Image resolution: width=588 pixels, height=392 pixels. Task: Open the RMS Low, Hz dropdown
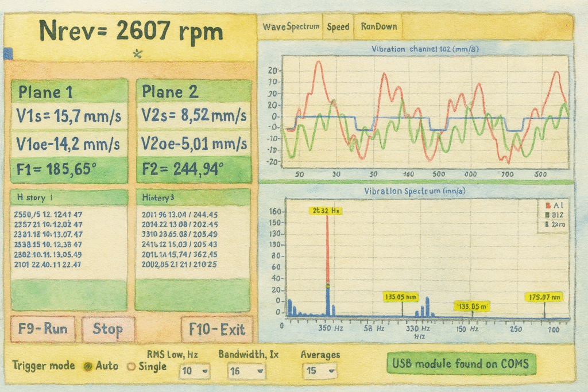pos(195,371)
